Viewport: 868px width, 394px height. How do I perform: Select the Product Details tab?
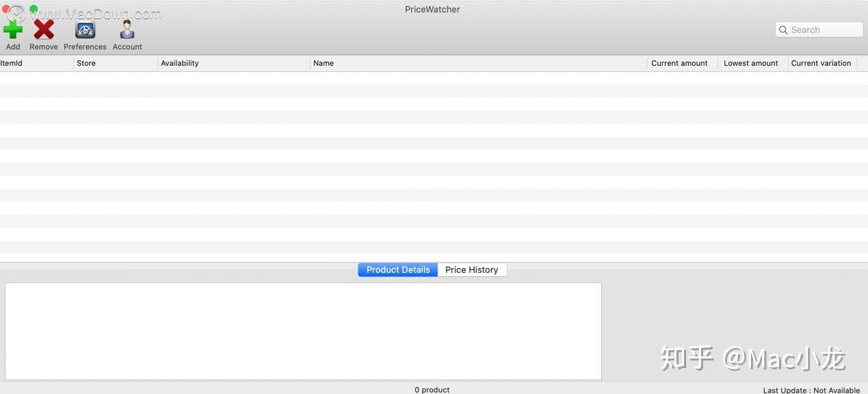[397, 269]
